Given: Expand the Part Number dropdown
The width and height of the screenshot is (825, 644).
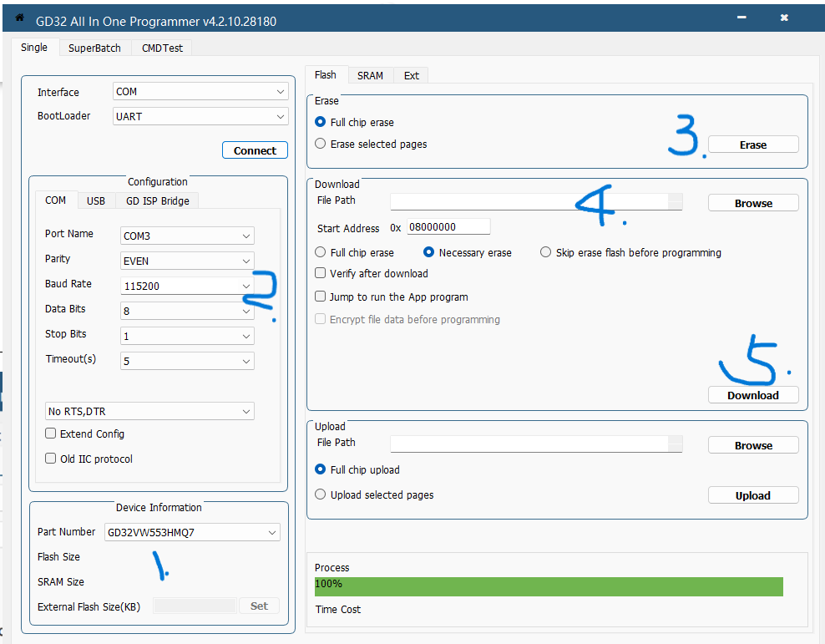Looking at the screenshot, I should [x=192, y=532].
